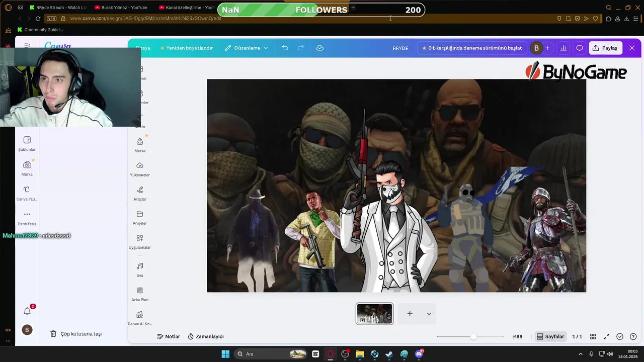
Task: Open Discord from the taskbar
Action: click(x=419, y=354)
